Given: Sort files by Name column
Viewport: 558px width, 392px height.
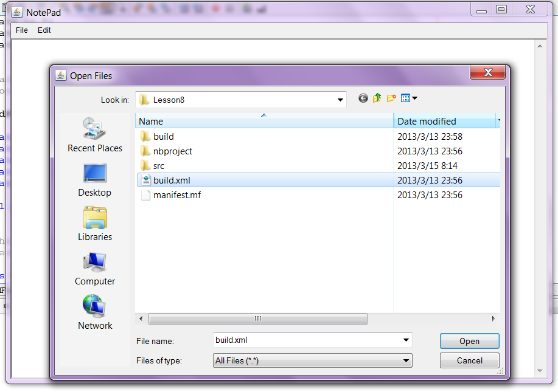Looking at the screenshot, I should [x=265, y=121].
